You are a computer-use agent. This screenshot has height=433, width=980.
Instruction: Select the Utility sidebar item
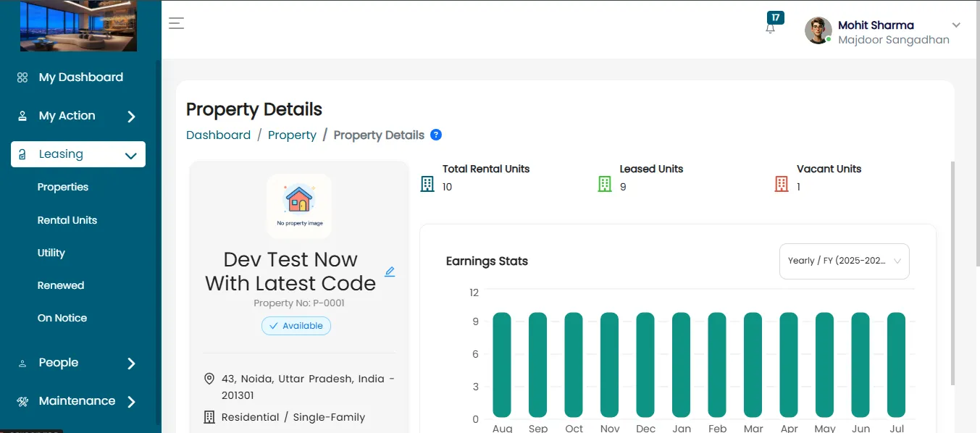click(51, 253)
